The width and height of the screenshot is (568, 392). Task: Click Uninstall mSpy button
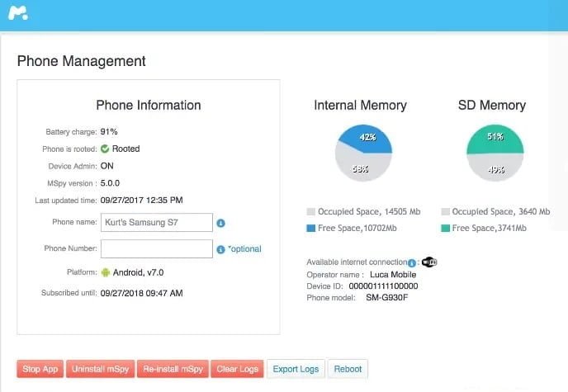click(x=101, y=369)
